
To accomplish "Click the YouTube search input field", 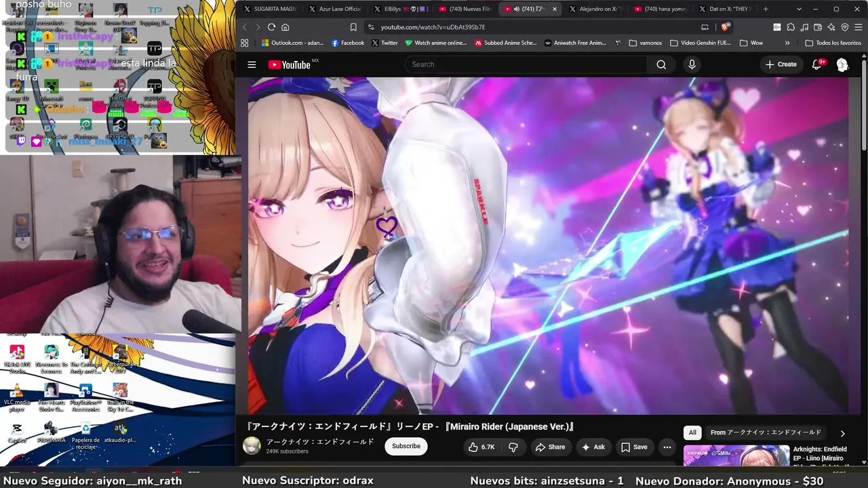I will [x=526, y=64].
